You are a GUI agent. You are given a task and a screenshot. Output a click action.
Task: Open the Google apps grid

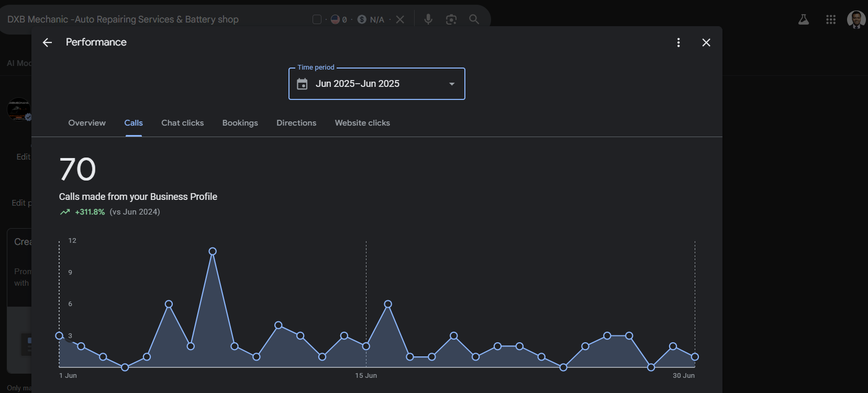831,19
